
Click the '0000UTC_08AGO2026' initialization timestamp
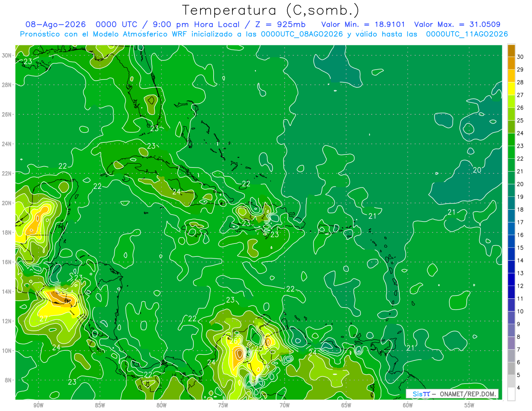(302, 34)
